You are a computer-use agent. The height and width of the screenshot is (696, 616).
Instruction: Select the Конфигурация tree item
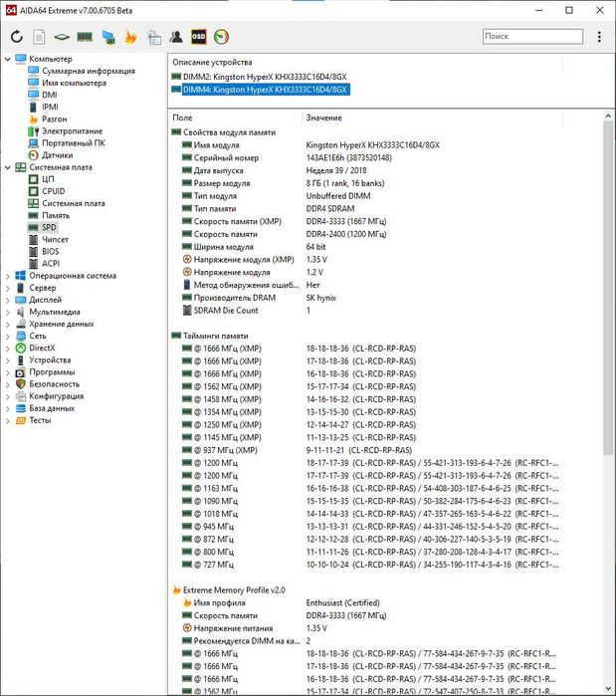57,396
